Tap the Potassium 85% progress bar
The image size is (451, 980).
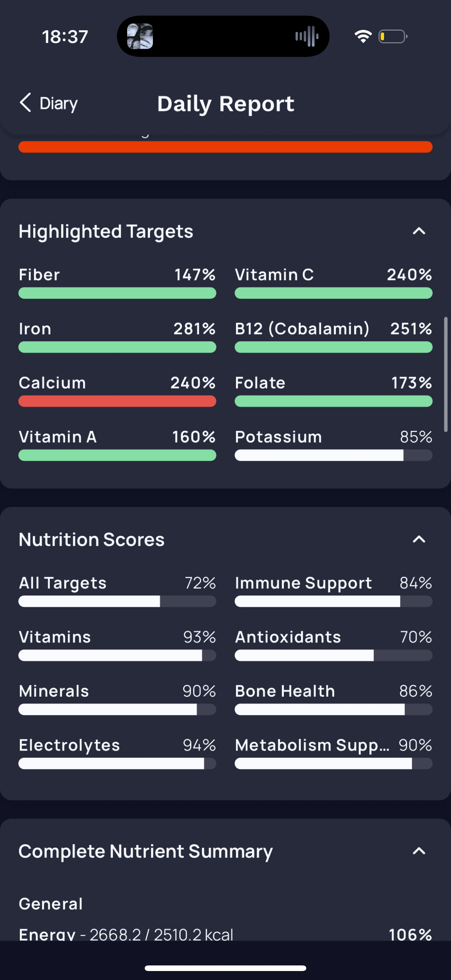[334, 455]
